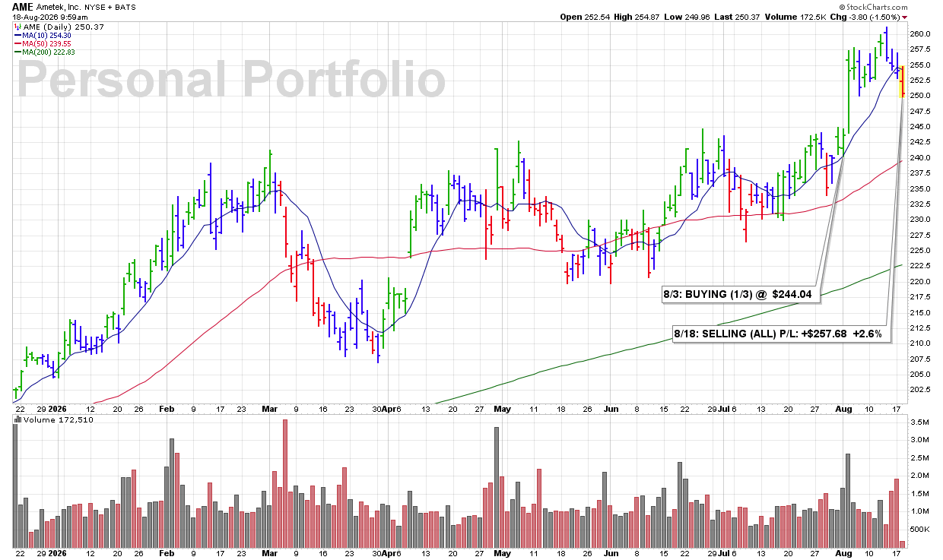Viewport: 943px width, 560px height.
Task: Click the MA(10) 254.30 legend label
Action: [46, 36]
